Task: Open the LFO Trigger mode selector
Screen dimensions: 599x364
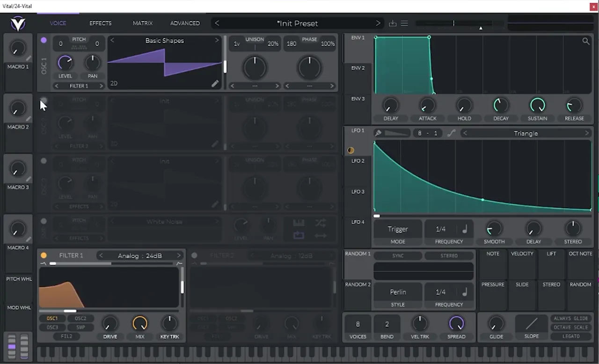Action: click(x=398, y=229)
